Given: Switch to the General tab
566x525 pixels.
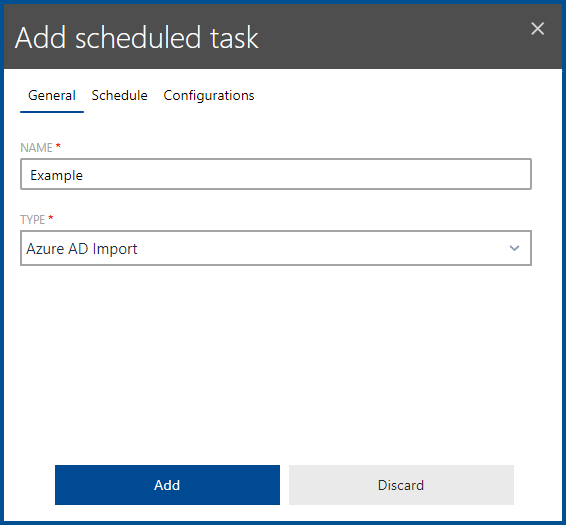Looking at the screenshot, I should pos(52,96).
